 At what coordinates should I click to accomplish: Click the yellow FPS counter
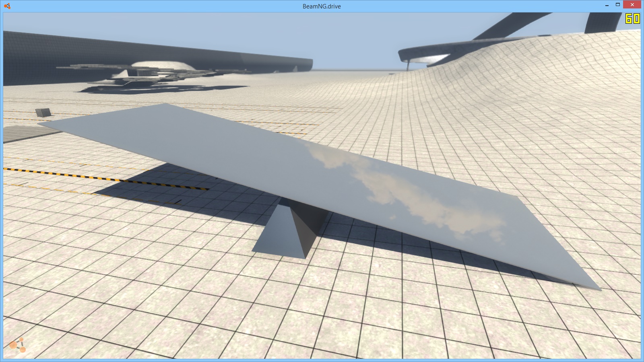(632, 19)
